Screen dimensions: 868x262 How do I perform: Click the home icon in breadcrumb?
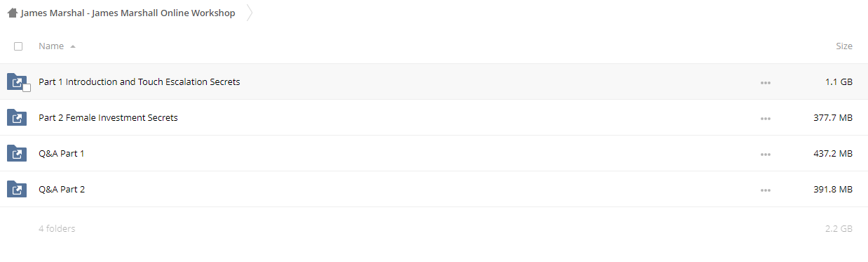12,13
